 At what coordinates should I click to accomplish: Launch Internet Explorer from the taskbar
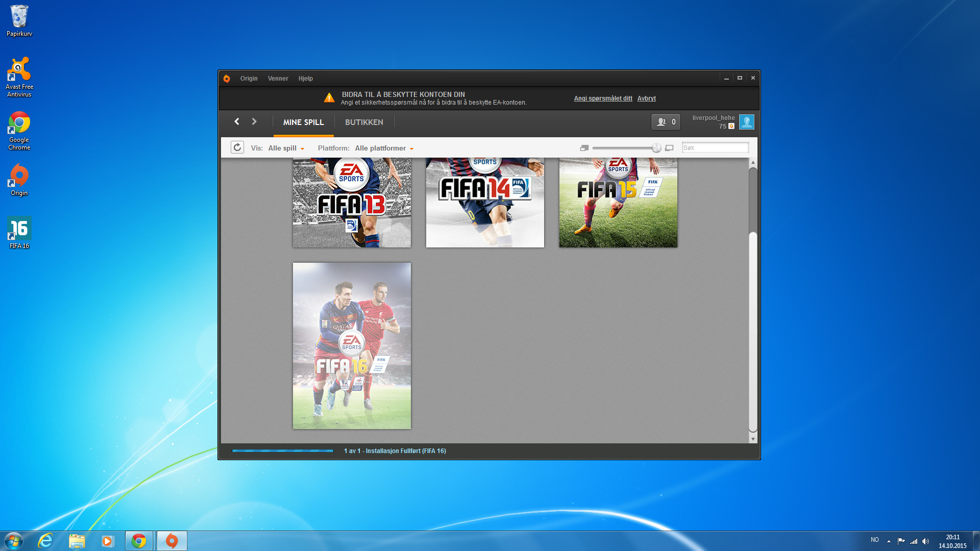45,541
